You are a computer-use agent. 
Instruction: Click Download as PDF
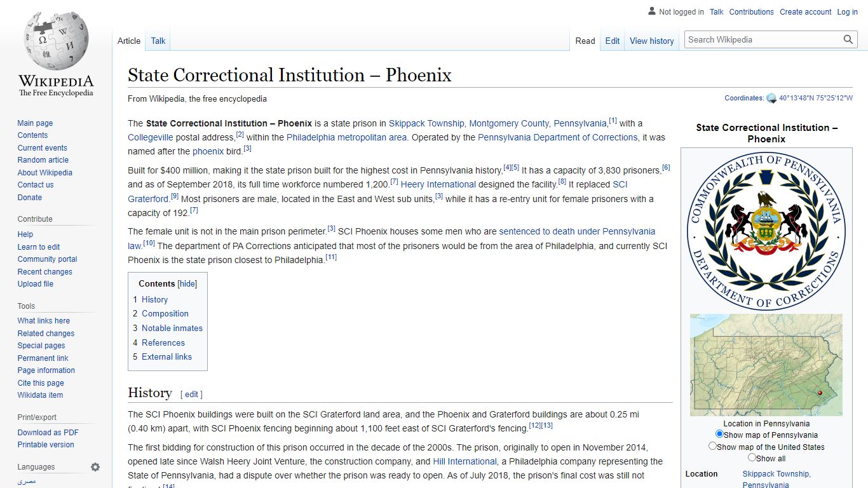coord(48,433)
